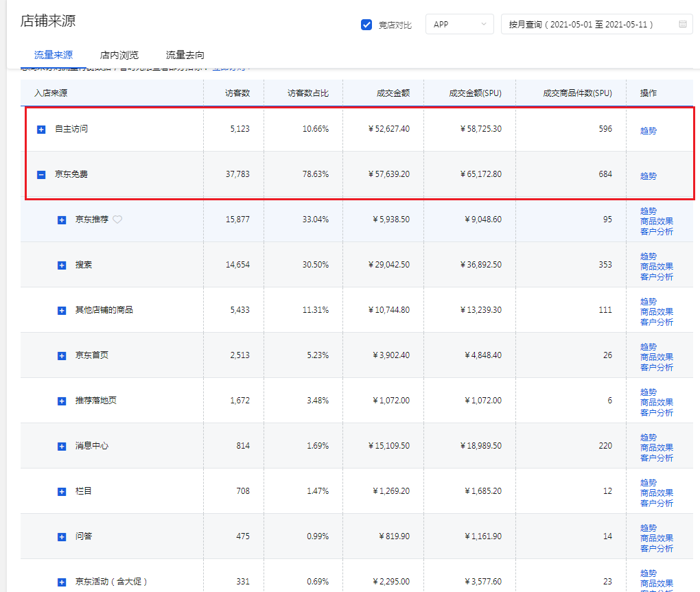Open 趋势 for 其他店铺的商品 row
Viewport: 700px width, 592px height.
click(x=649, y=302)
